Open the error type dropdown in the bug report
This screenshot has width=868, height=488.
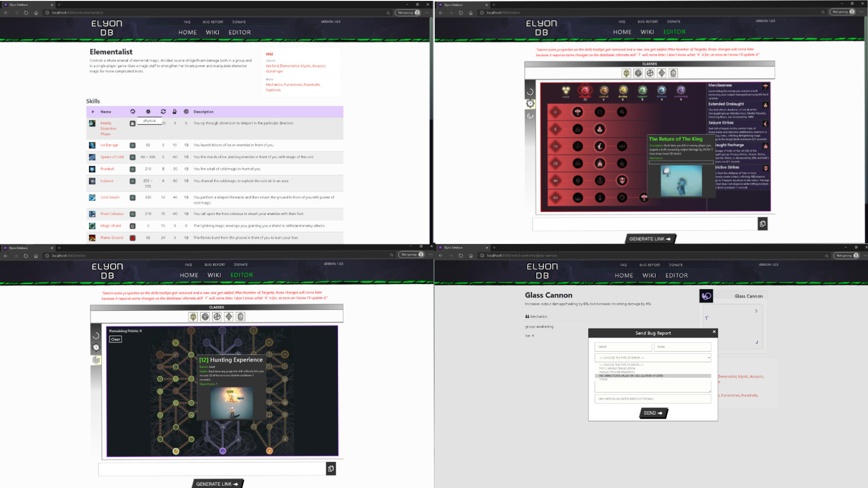(x=652, y=357)
